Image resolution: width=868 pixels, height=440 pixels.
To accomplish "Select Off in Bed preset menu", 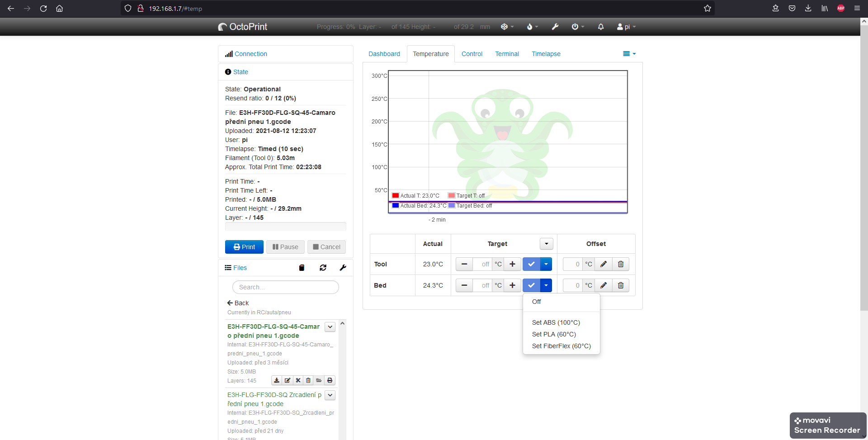I will tap(561, 302).
